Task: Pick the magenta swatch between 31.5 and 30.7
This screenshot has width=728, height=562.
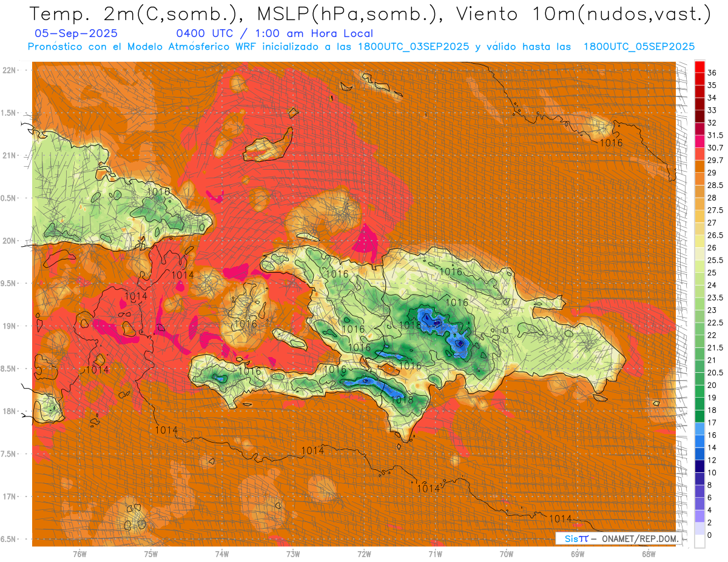Action: click(699, 141)
